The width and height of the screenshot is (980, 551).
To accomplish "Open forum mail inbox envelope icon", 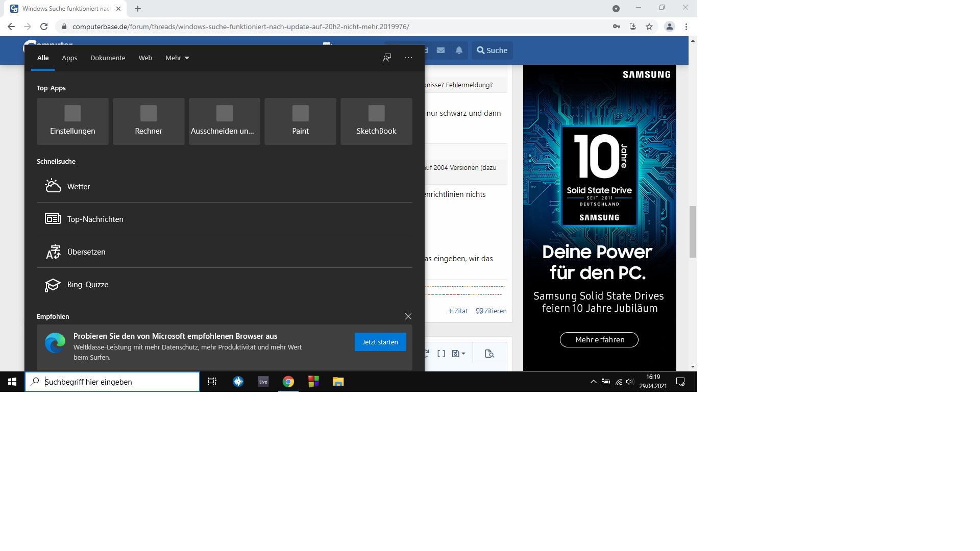I will [x=441, y=50].
